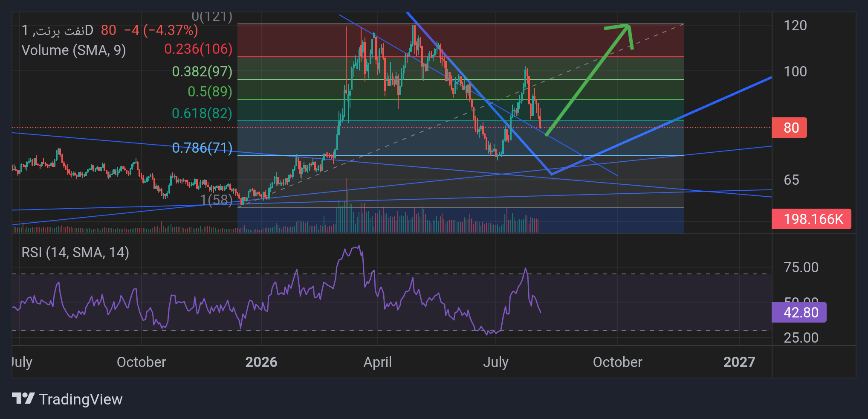Image resolution: width=868 pixels, height=419 pixels.
Task: Select the "Volume (SMA, 9)" indicator label
Action: coord(74,50)
